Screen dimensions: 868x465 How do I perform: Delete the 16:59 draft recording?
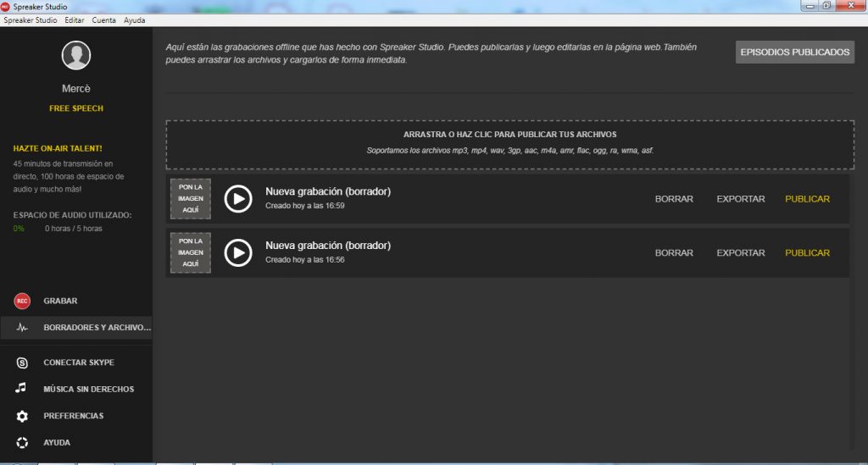tap(674, 199)
